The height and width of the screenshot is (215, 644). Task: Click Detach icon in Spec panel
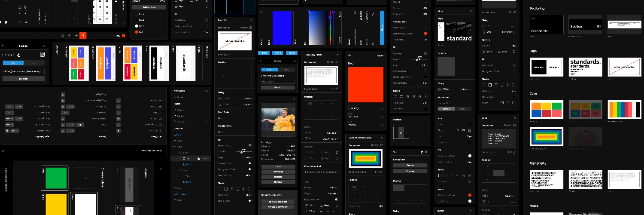[x=513, y=125]
